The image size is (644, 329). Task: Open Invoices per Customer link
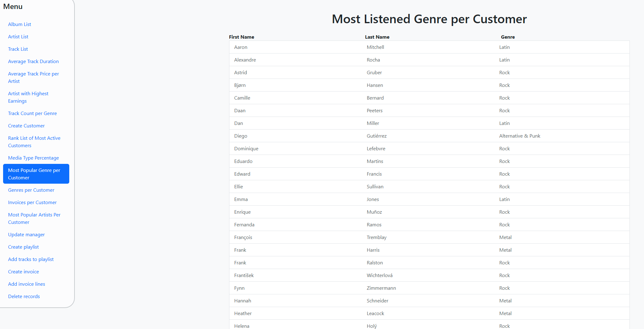[x=32, y=202]
